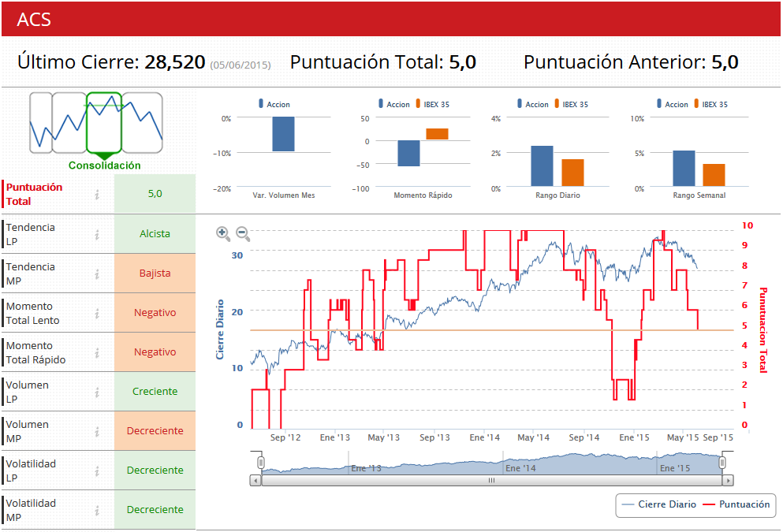Click left handle of chart range navigator
Viewport: 783px width, 532px height.
click(261, 463)
